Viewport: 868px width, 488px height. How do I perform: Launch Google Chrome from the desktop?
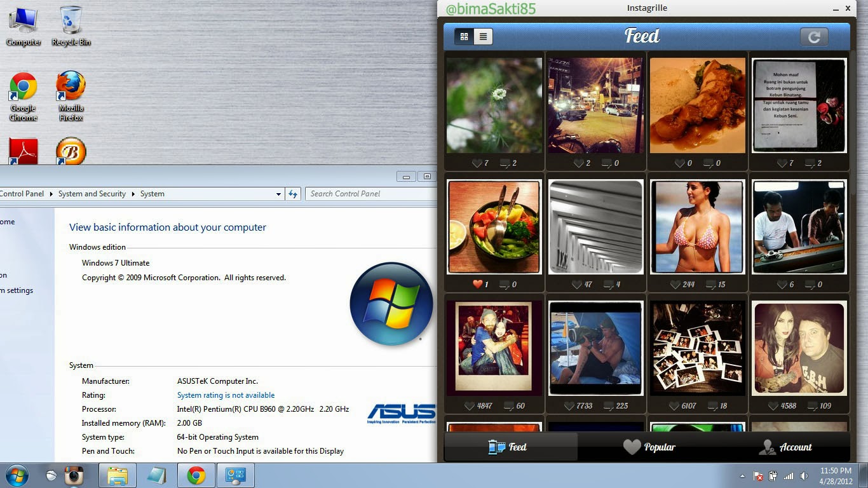[x=24, y=97]
